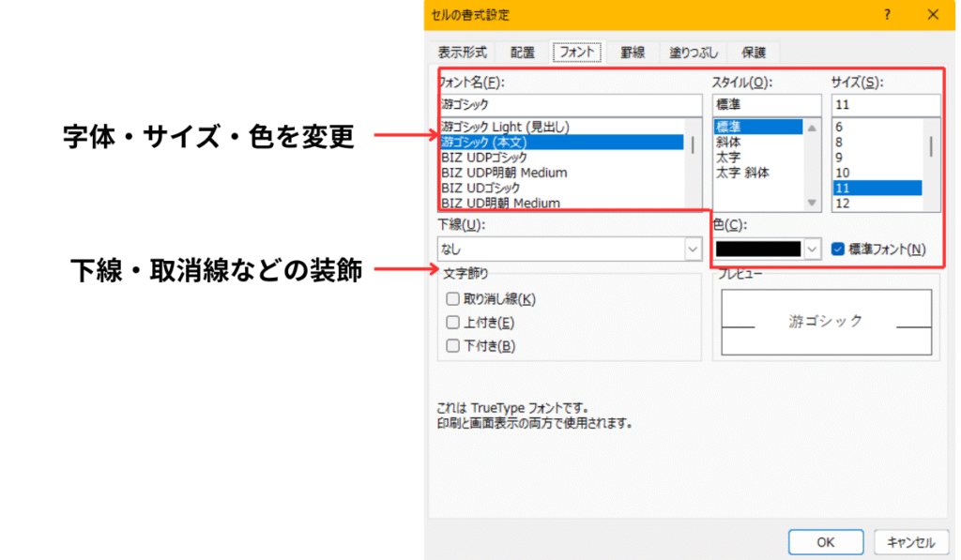Switch to the 表示形式 tab
Image resolution: width=961 pixels, height=560 pixels.
[462, 53]
